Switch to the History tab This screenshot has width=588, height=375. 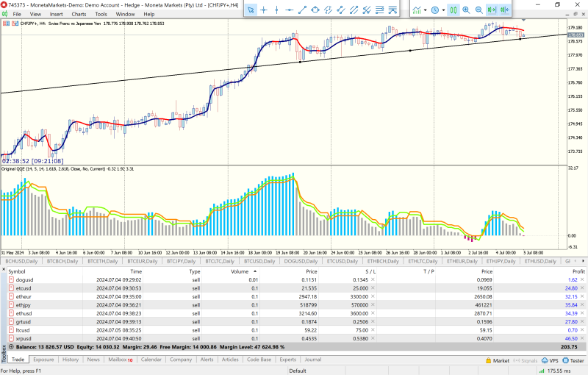[x=71, y=360]
